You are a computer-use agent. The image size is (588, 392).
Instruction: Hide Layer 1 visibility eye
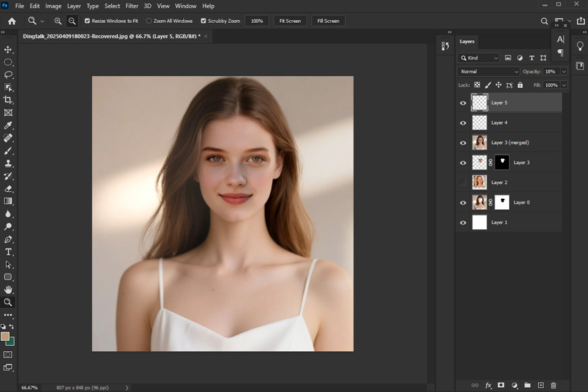pos(463,222)
